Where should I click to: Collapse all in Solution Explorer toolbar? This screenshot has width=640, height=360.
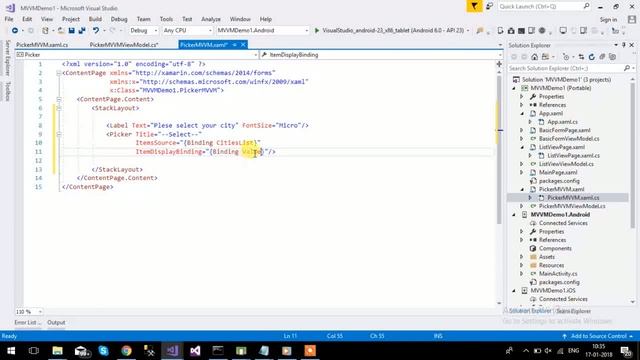click(602, 57)
